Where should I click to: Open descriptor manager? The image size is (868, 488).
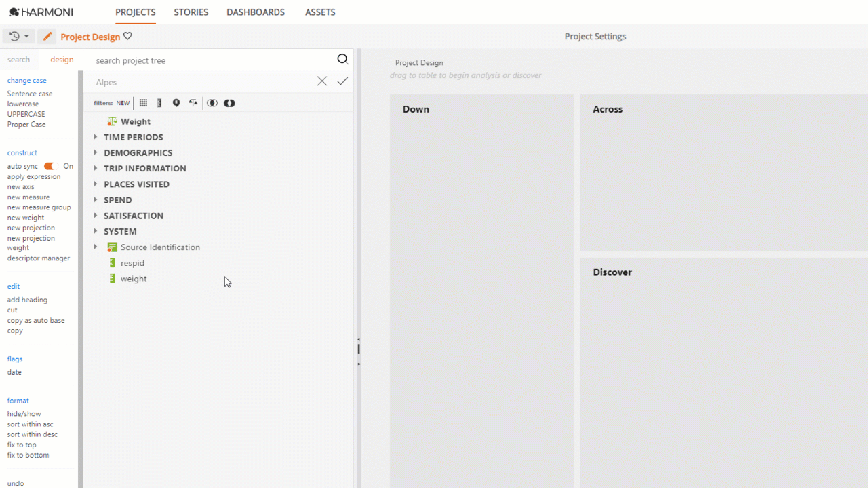(x=39, y=258)
